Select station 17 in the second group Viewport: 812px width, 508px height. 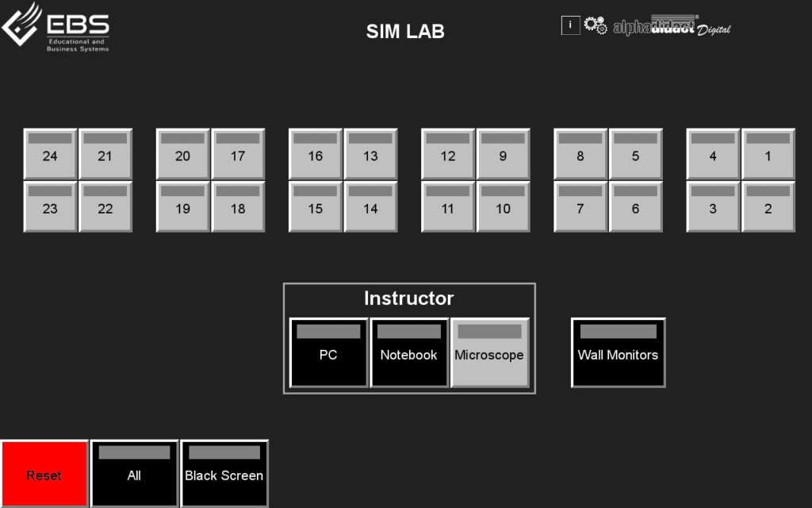[x=239, y=154]
